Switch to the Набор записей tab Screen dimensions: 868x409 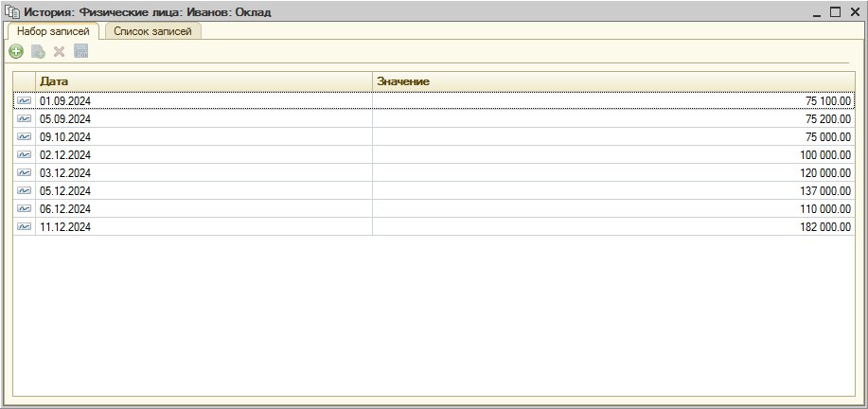click(x=53, y=31)
